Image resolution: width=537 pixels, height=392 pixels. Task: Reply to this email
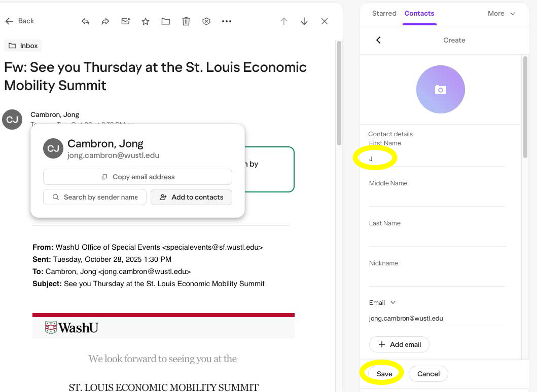[85, 21]
